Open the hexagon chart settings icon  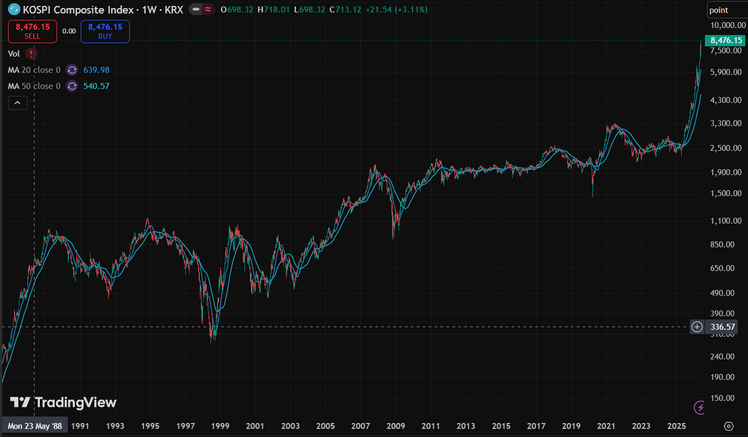(728, 426)
